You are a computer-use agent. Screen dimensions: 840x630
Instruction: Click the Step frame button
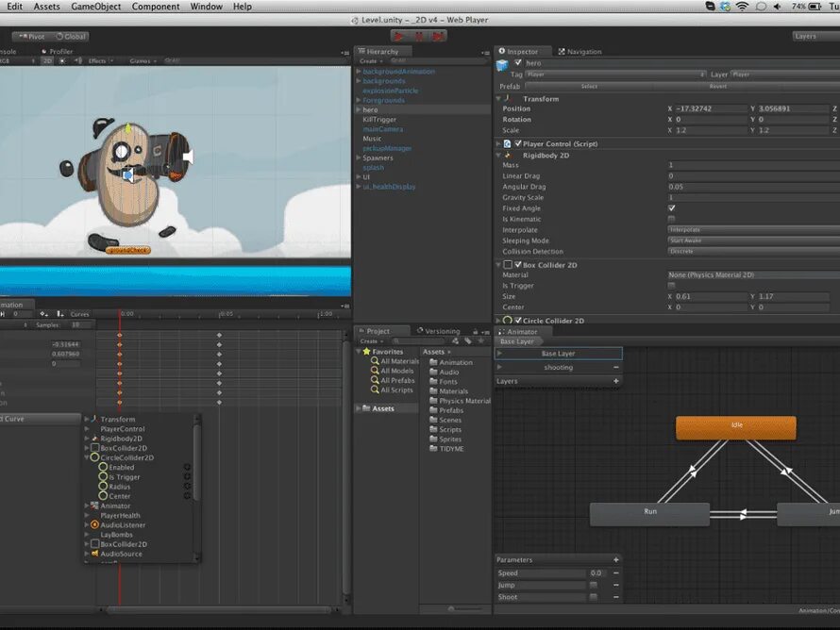tap(438, 36)
